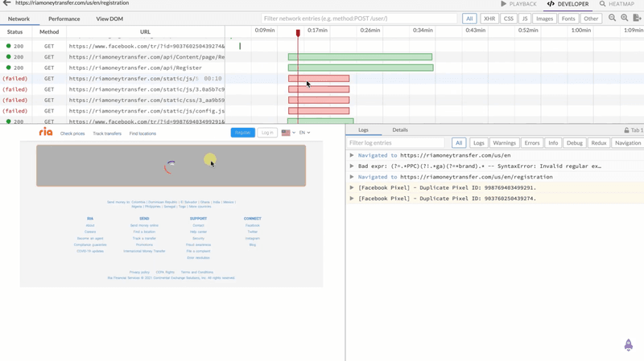Image resolution: width=644 pixels, height=361 pixels.
Task: Select the api/Content/page green timeline bar
Action: click(360, 57)
